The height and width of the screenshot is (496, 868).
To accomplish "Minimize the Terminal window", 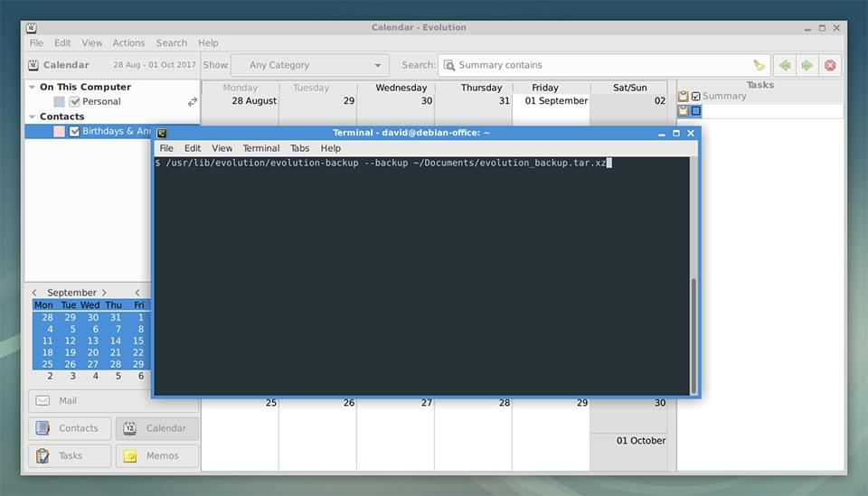I will click(x=662, y=134).
